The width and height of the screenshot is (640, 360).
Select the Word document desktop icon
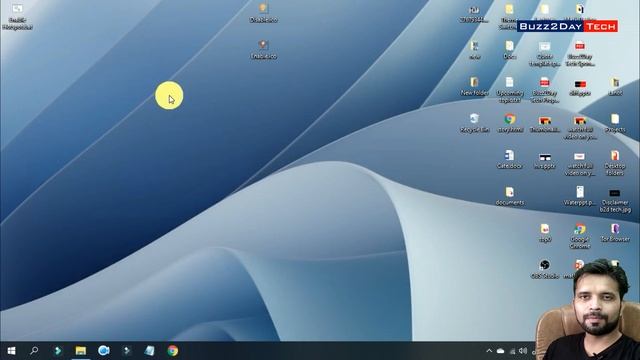pyautogui.click(x=510, y=159)
